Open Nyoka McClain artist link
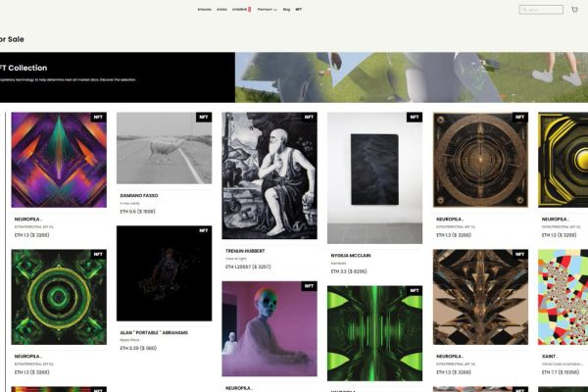This screenshot has width=588, height=392. [351, 255]
